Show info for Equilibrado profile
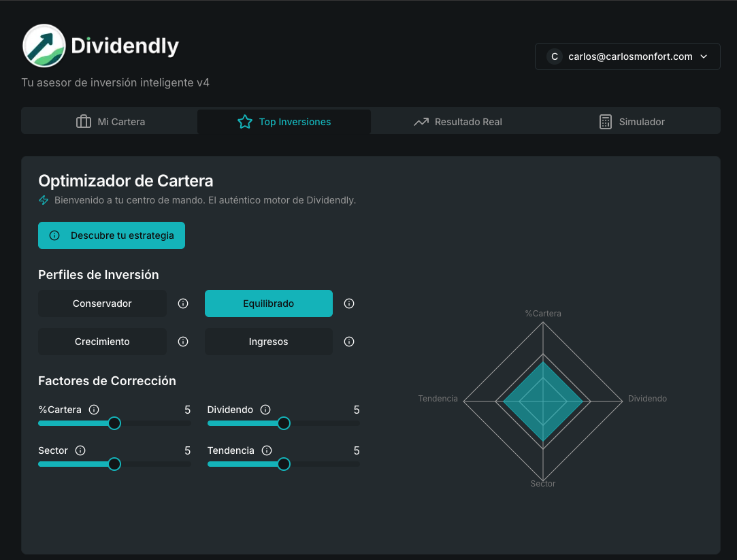This screenshot has width=737, height=560. point(348,303)
